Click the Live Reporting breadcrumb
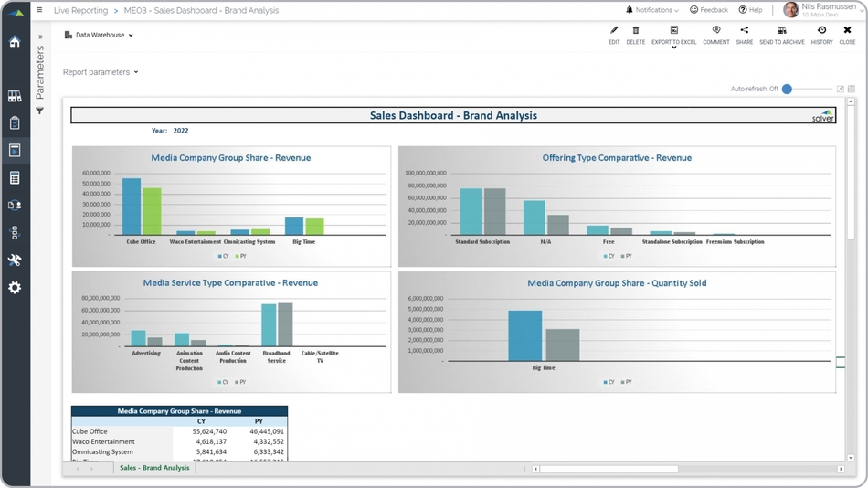The height and width of the screenshot is (488, 868). pyautogui.click(x=80, y=11)
